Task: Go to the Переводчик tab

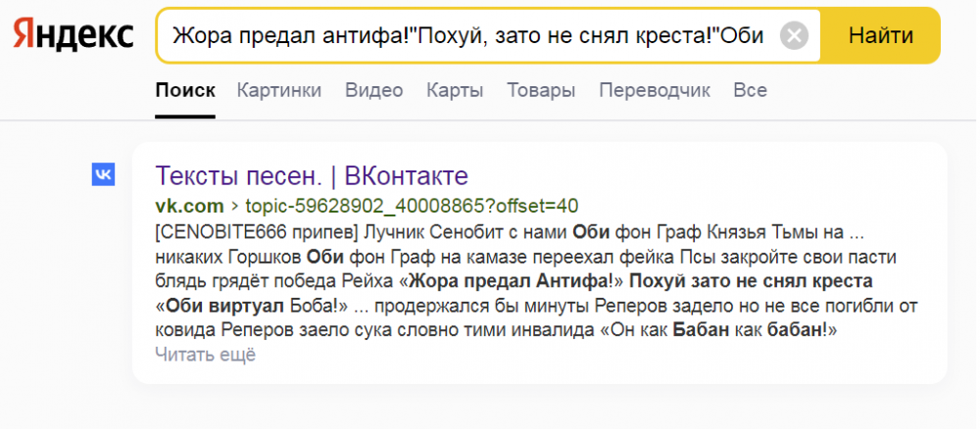Action: click(x=655, y=90)
